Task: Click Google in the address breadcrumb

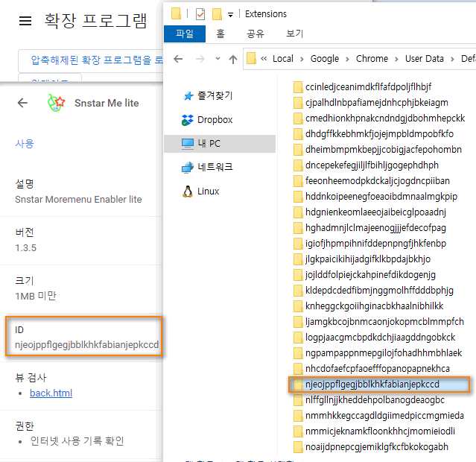Action: click(325, 59)
